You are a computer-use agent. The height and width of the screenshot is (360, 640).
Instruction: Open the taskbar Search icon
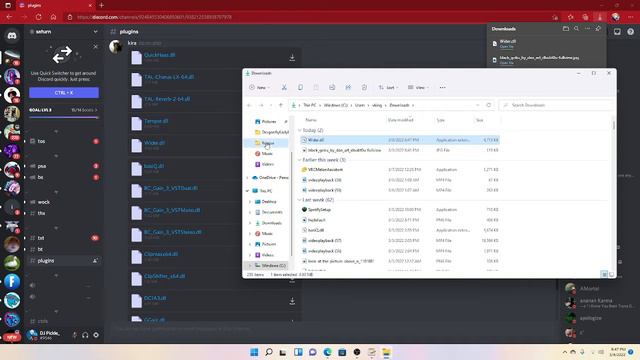tap(269, 352)
